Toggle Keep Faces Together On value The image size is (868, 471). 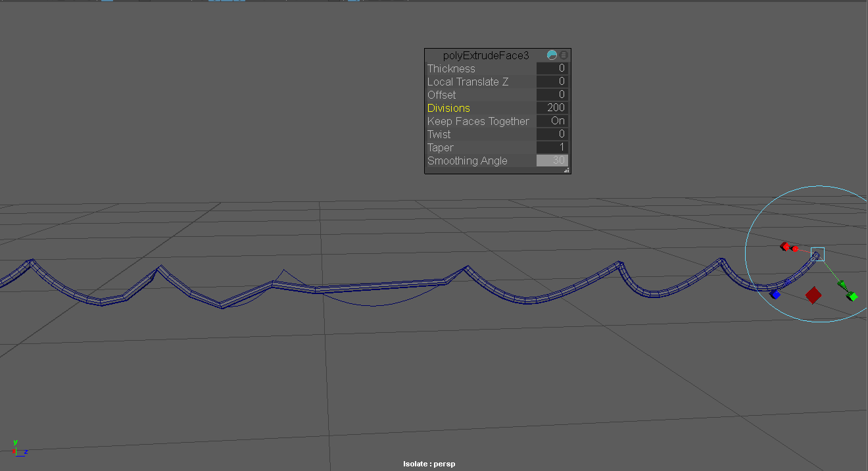coord(552,121)
